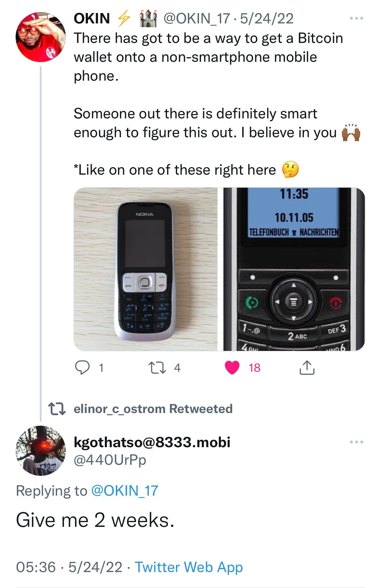Viewport: 381px width, 588px height.
Task: Click the reply icon under OKIN's tweet
Action: pos(82,367)
